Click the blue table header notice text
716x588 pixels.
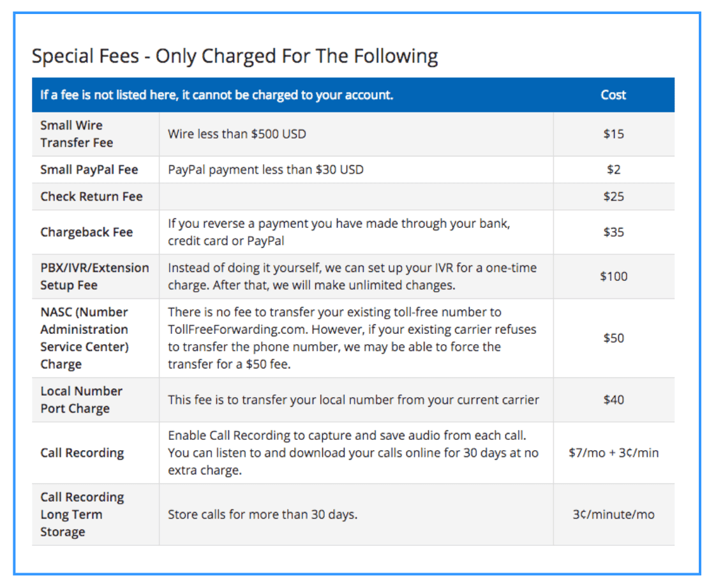click(216, 95)
